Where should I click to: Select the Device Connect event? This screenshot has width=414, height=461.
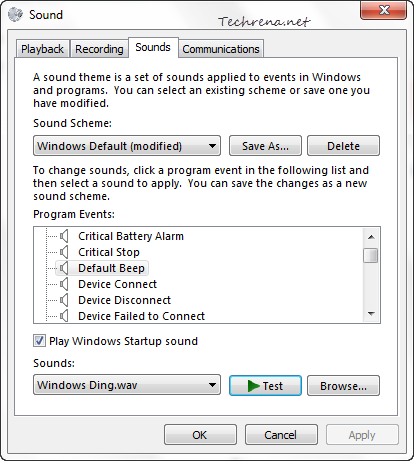117,284
